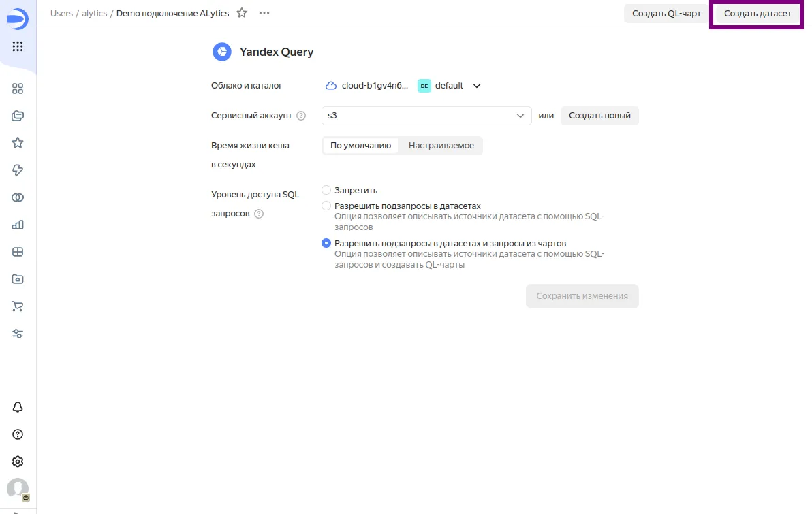812x514 pixels.
Task: Go to Users breadcrumb
Action: (61, 14)
